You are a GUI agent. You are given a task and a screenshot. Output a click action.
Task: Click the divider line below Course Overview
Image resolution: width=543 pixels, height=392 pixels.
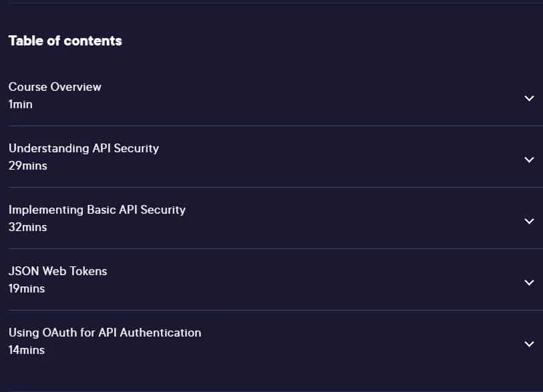pos(276,126)
